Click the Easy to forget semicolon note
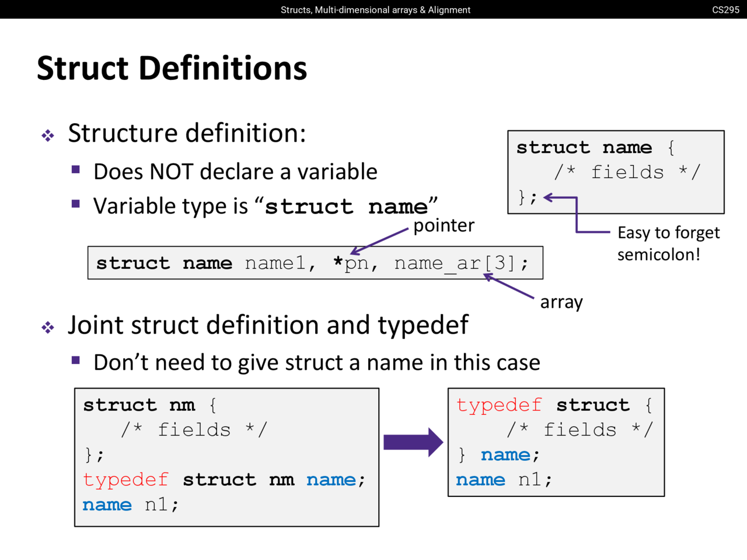The image size is (747, 560). [x=668, y=243]
